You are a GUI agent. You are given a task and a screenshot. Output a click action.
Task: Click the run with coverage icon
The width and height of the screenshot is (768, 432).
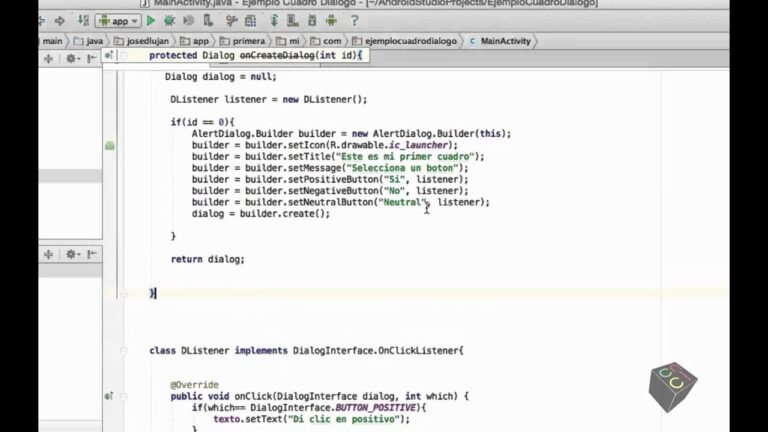189,21
